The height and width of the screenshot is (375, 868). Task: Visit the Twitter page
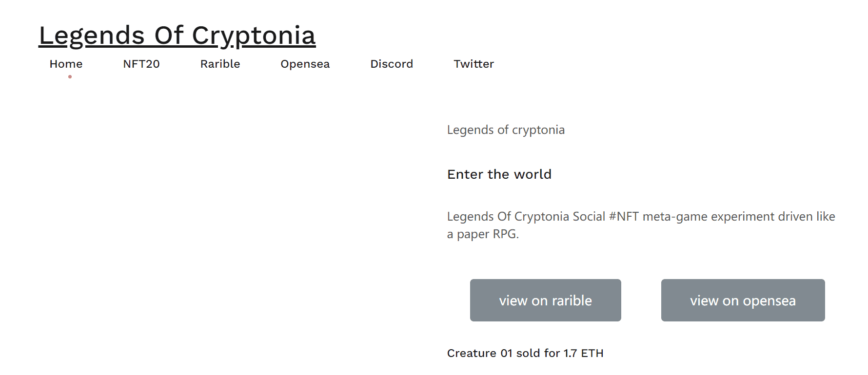pyautogui.click(x=473, y=64)
